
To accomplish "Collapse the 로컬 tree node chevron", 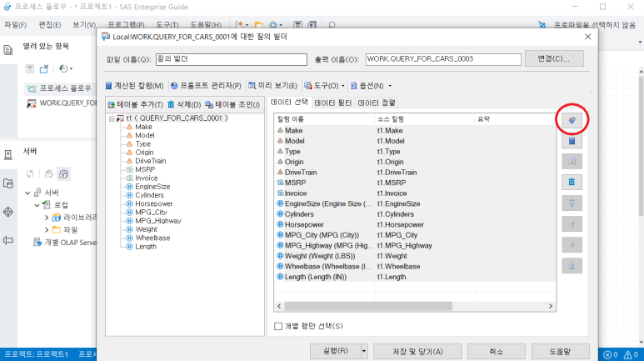I will point(37,205).
